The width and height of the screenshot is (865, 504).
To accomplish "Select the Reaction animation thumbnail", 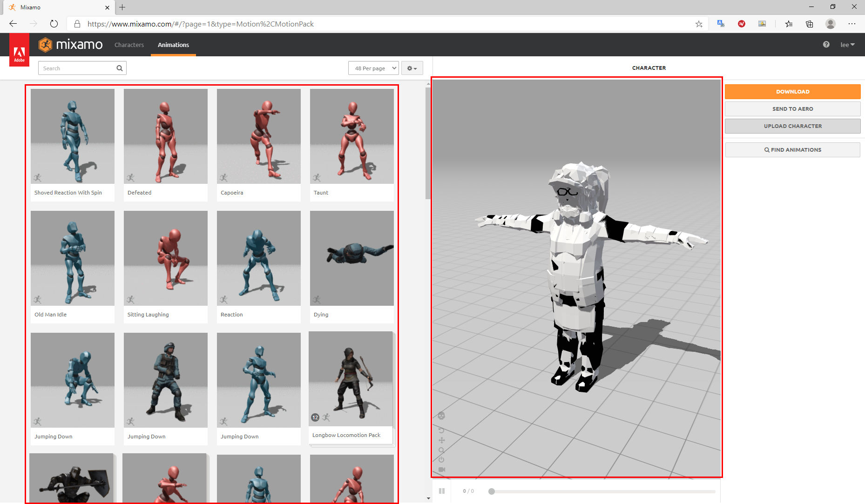I will tap(259, 258).
